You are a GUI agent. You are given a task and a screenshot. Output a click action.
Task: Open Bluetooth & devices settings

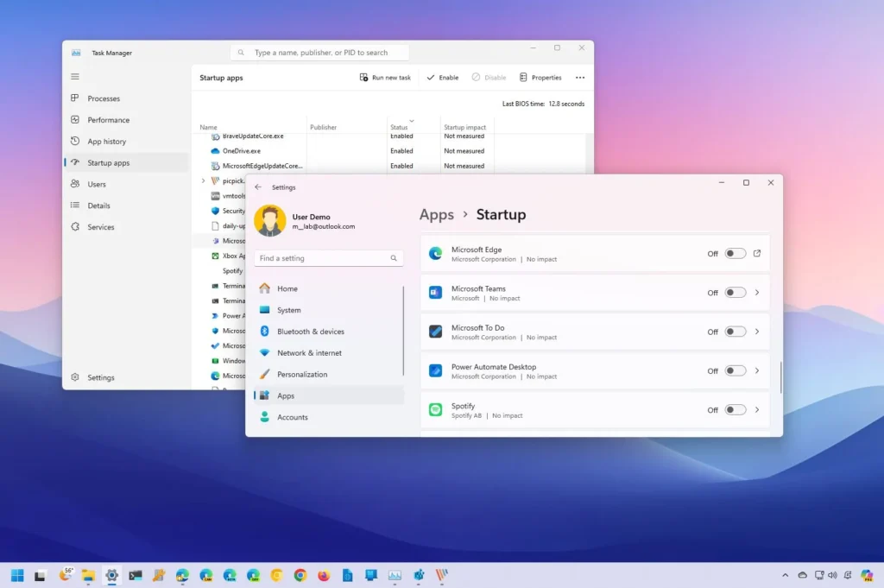[x=311, y=332]
